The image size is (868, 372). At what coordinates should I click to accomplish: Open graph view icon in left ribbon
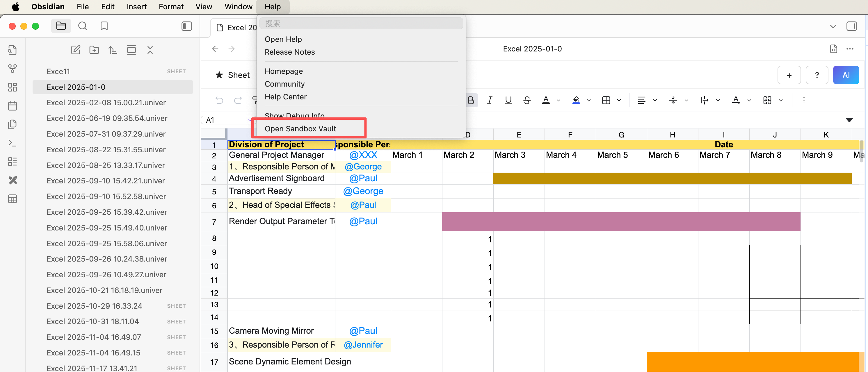click(x=13, y=69)
